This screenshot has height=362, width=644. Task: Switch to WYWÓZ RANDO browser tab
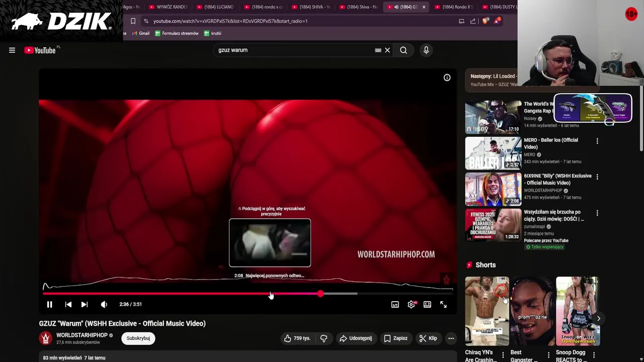pos(168,7)
